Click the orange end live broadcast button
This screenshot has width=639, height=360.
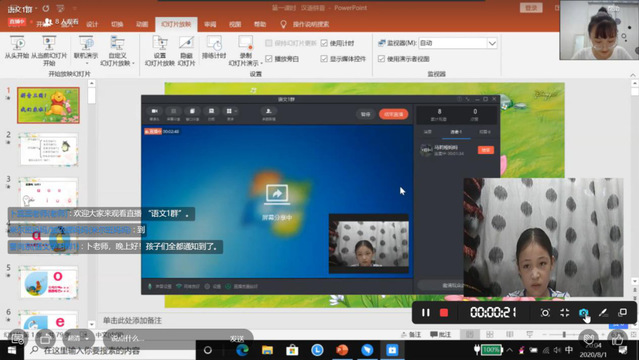click(393, 114)
